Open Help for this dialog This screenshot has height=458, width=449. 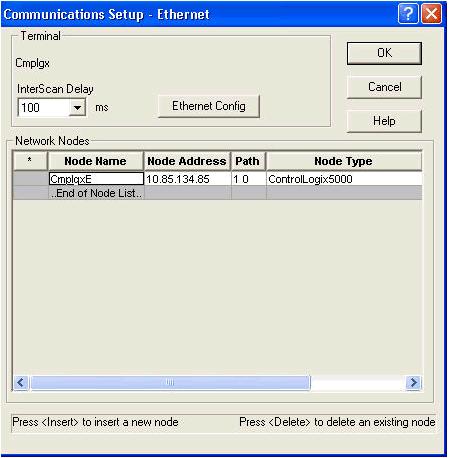pos(384,121)
